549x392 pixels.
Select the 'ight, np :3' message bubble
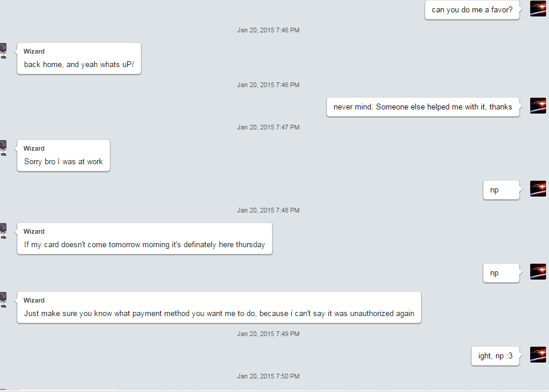[495, 356]
